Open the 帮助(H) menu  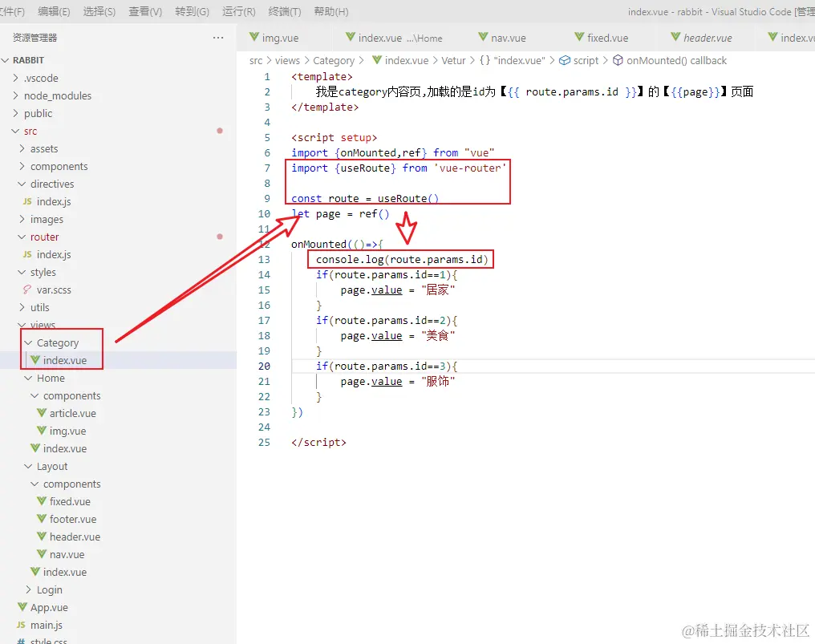click(331, 11)
